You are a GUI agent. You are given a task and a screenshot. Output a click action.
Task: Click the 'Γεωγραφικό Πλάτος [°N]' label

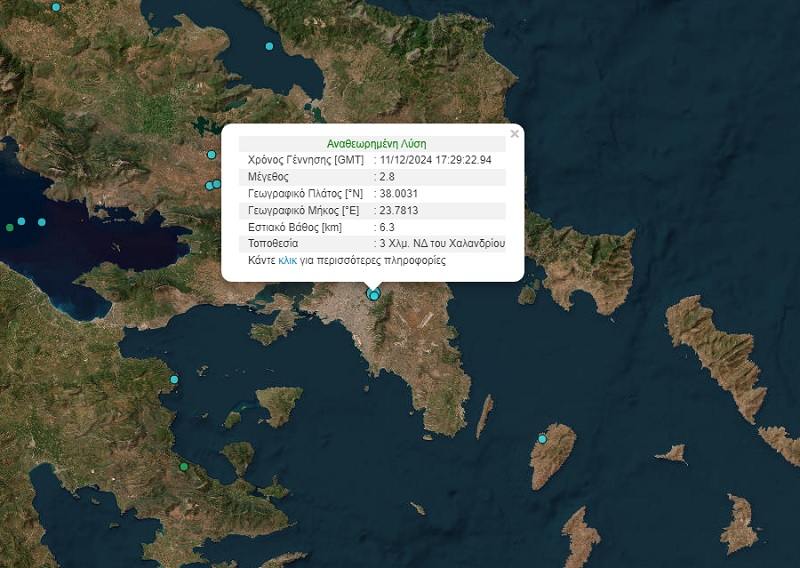(x=305, y=193)
